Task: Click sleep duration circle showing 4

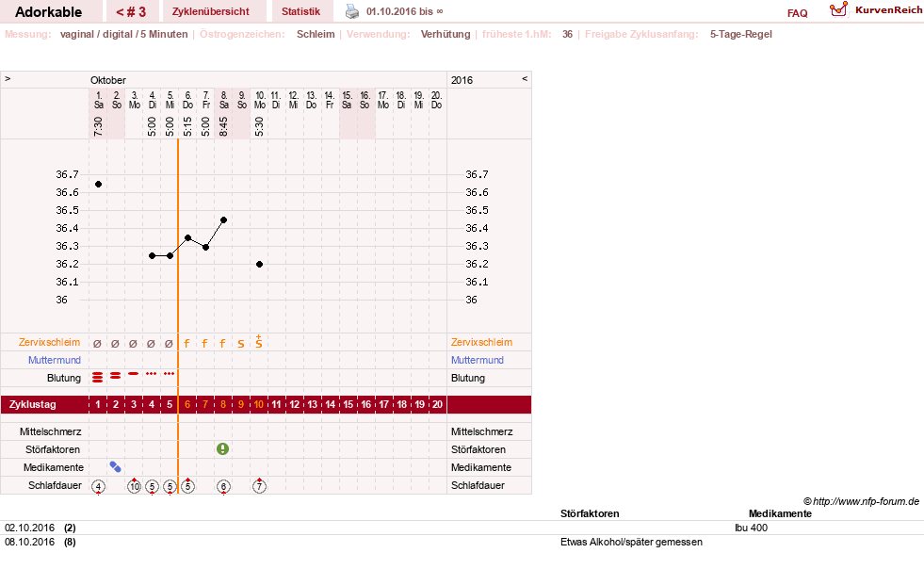Action: point(98,486)
